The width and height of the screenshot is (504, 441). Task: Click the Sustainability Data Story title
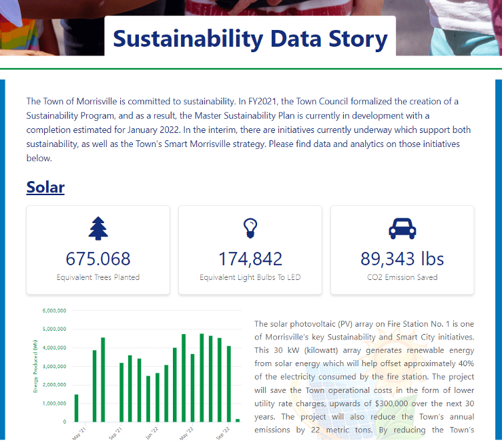[x=250, y=39]
